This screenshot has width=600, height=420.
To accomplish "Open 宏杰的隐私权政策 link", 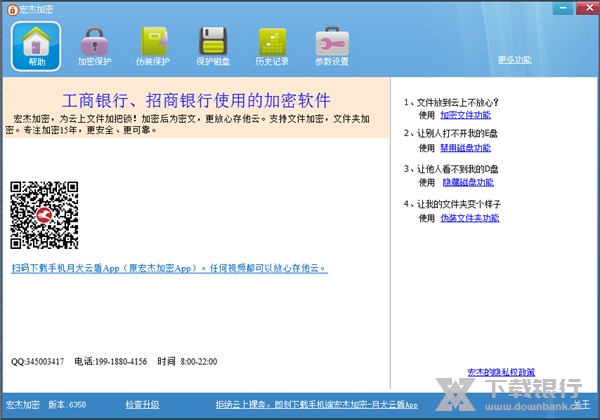I will (x=501, y=372).
